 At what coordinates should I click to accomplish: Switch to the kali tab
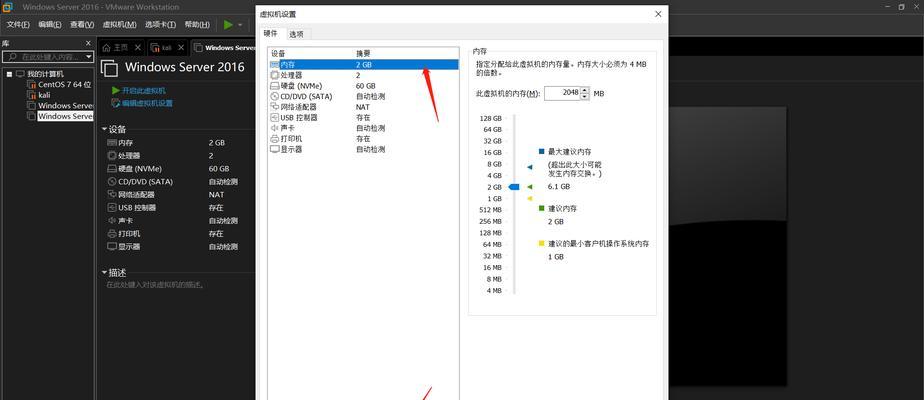pos(167,48)
